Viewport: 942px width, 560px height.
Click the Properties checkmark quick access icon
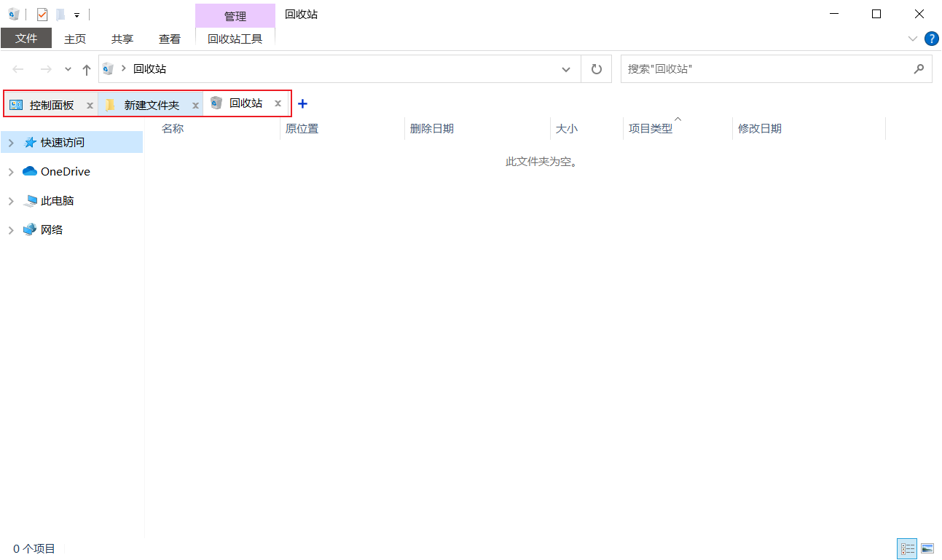click(x=42, y=14)
